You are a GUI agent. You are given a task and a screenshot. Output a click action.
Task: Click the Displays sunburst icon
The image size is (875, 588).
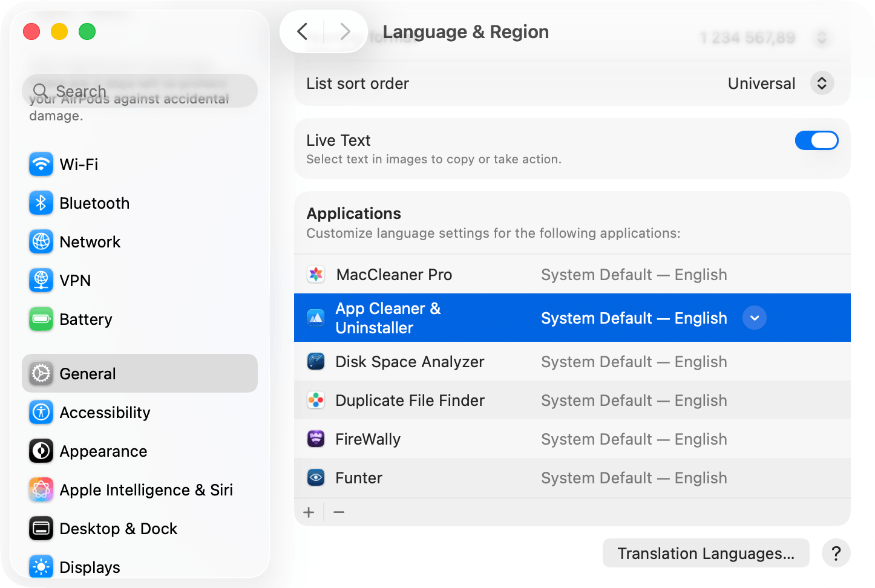pyautogui.click(x=41, y=567)
